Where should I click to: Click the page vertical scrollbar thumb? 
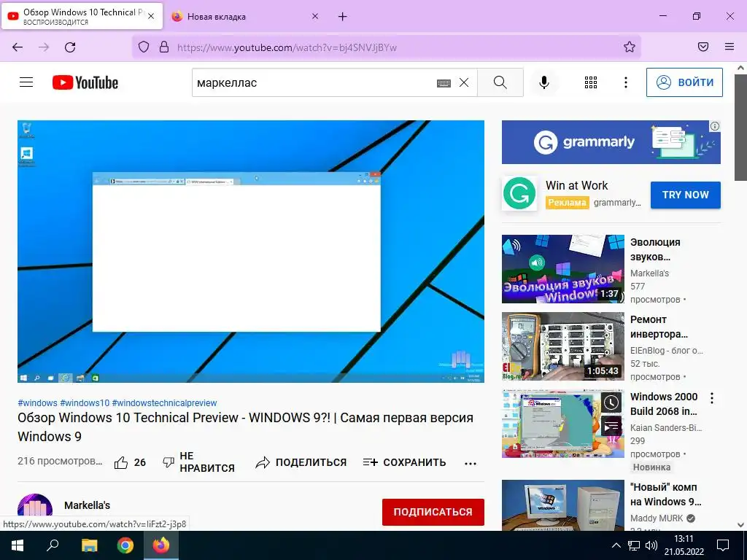(x=740, y=128)
